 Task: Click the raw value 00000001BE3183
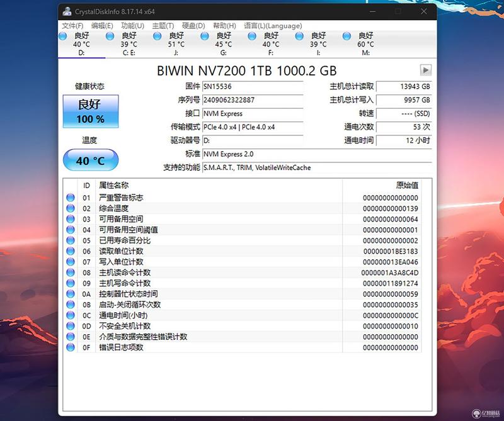pos(391,252)
